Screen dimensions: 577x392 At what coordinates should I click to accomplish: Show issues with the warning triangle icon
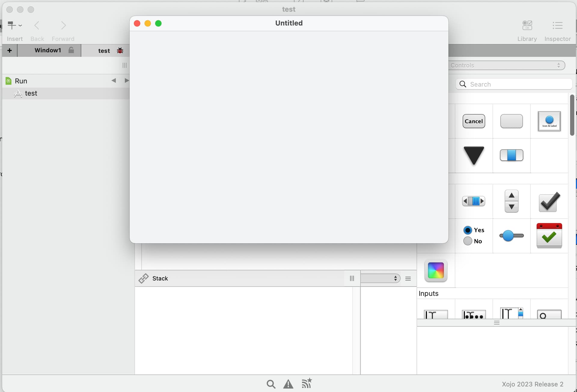coord(288,384)
